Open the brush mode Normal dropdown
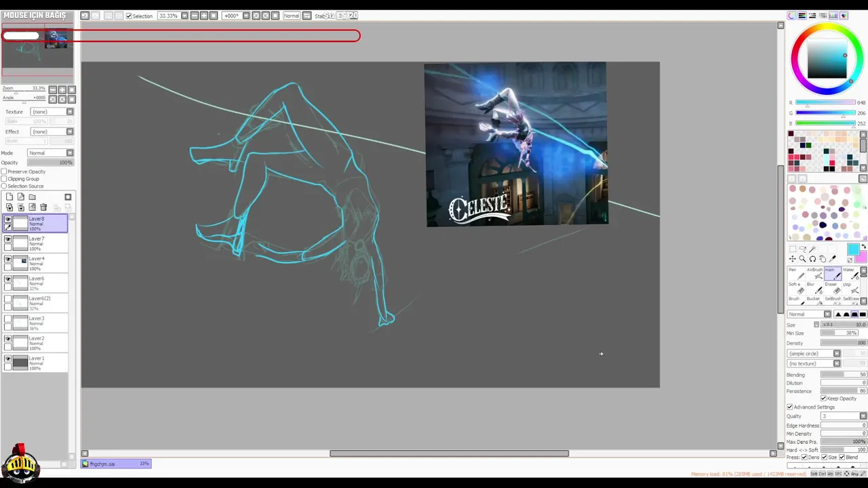Image resolution: width=868 pixels, height=488 pixels. [x=809, y=314]
